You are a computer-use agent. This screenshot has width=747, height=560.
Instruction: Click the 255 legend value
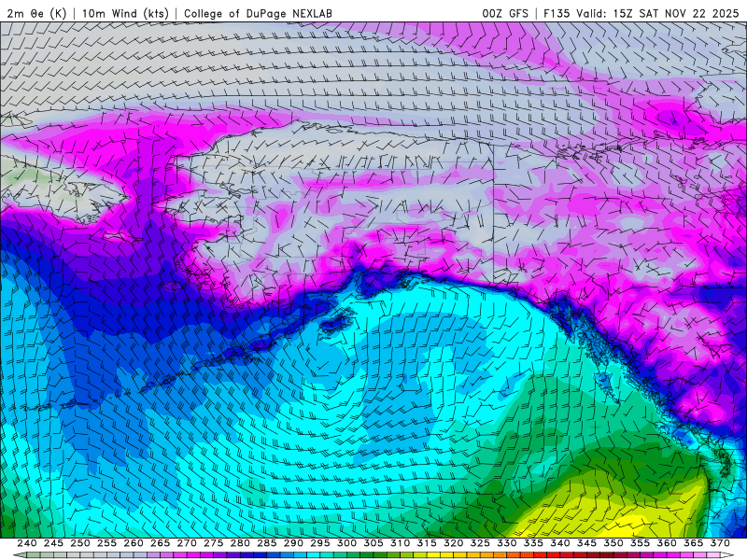106,543
